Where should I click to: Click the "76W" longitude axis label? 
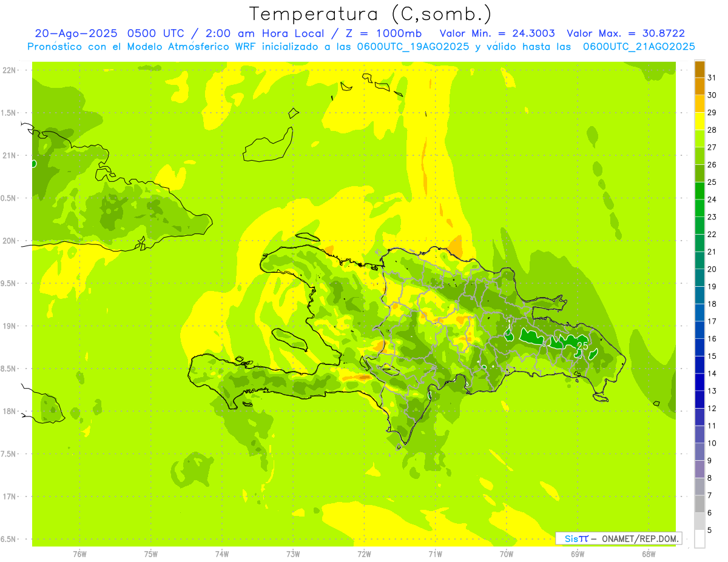79,554
